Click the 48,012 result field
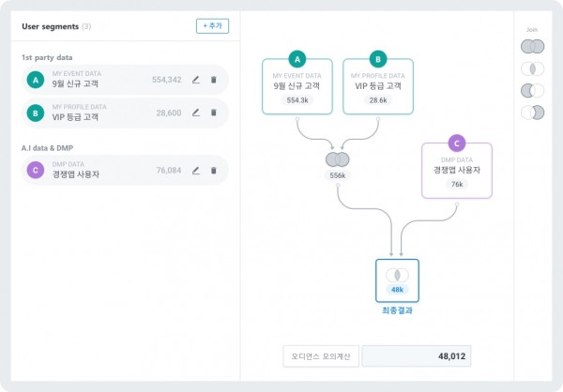The height and width of the screenshot is (392, 563). 416,356
